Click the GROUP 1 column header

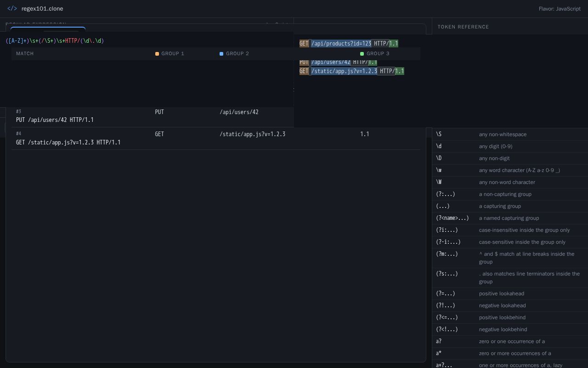click(170, 54)
